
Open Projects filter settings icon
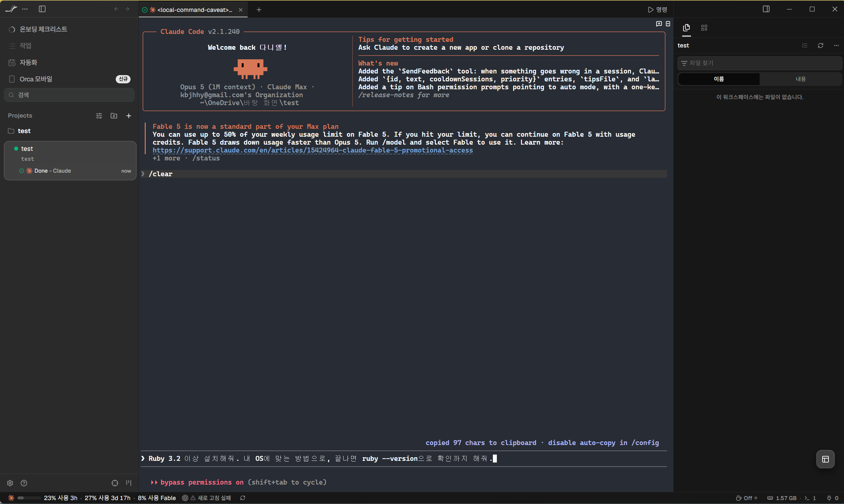click(99, 116)
